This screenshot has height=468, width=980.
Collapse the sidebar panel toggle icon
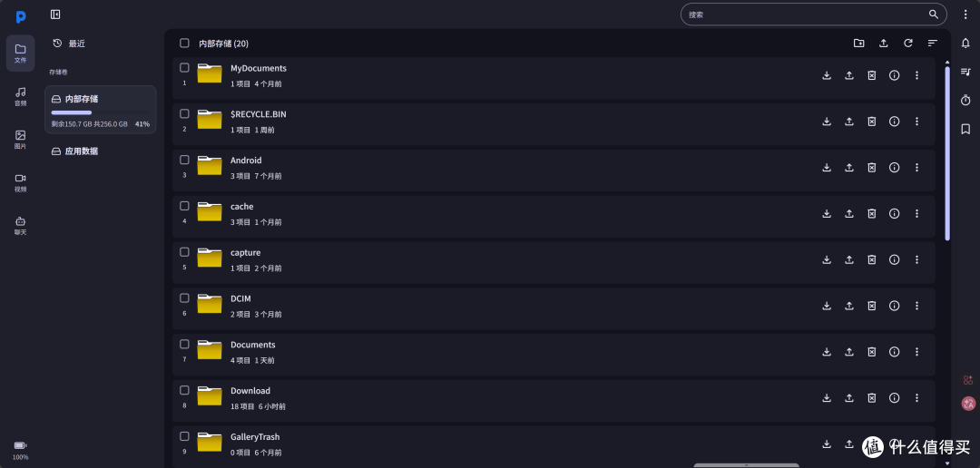55,15
